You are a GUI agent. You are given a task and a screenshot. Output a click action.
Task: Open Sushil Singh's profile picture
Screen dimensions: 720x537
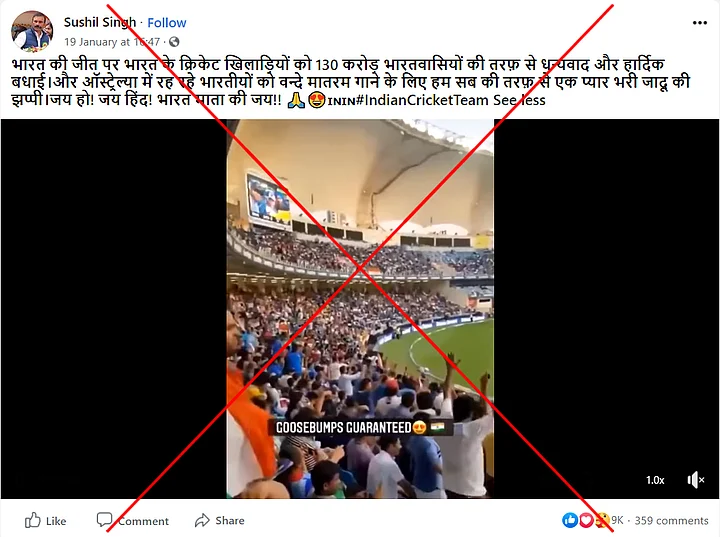tap(32, 32)
